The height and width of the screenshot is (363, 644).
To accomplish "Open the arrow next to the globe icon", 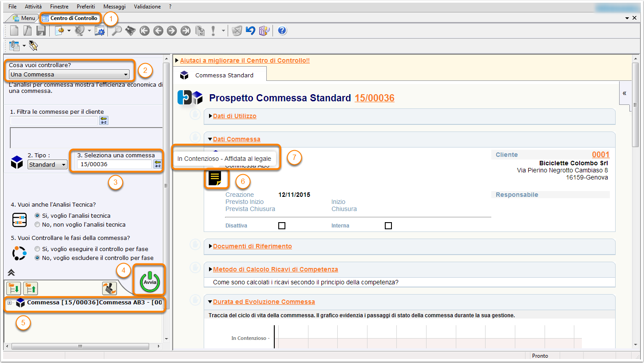I will (x=89, y=31).
